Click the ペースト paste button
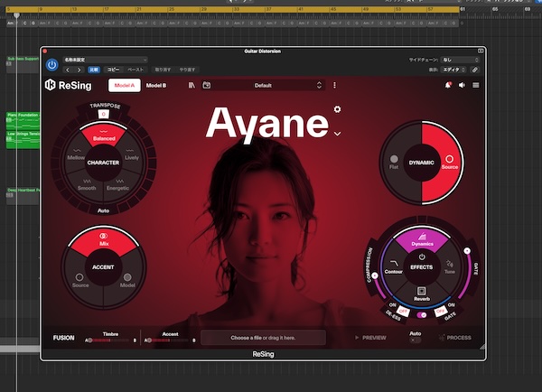Screen dimensions: 542x392 (x=135, y=70)
